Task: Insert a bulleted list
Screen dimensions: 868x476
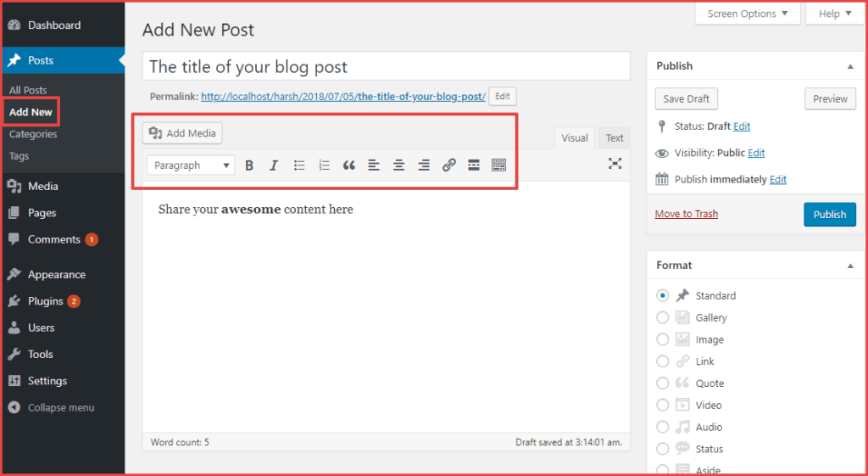Action: click(299, 165)
